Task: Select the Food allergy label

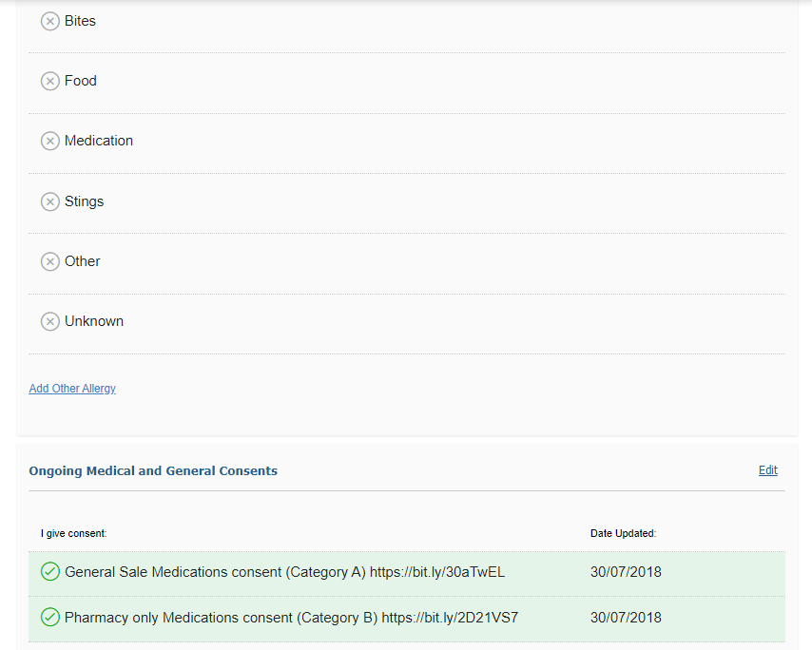Action: [81, 81]
